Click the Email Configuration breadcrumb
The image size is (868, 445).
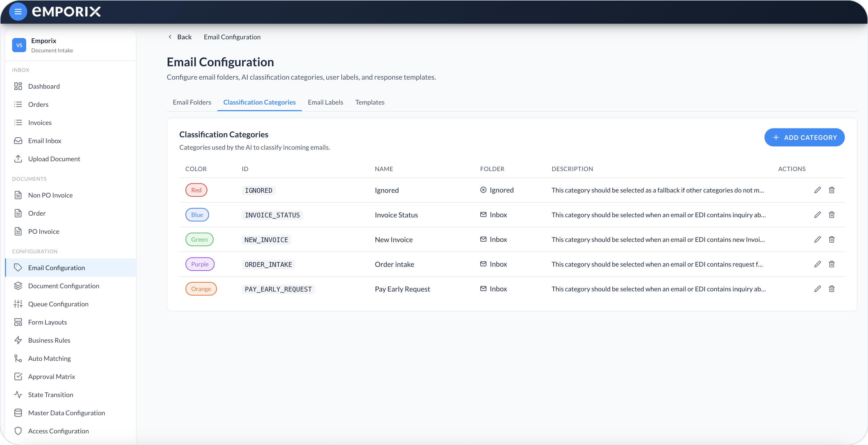pos(232,37)
